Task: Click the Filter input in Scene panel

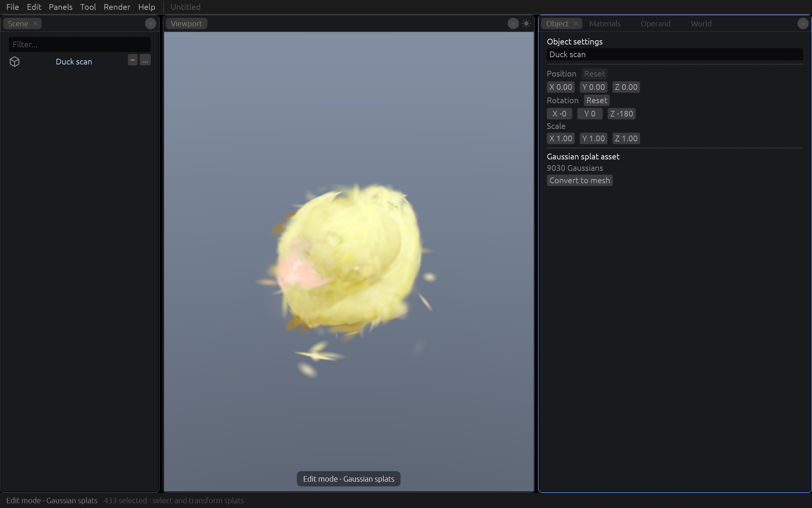Action: (80, 44)
